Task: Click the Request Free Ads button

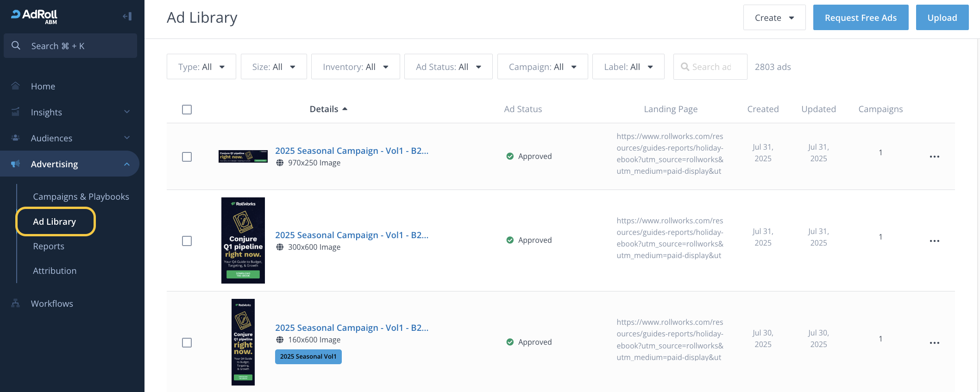Action: click(861, 18)
